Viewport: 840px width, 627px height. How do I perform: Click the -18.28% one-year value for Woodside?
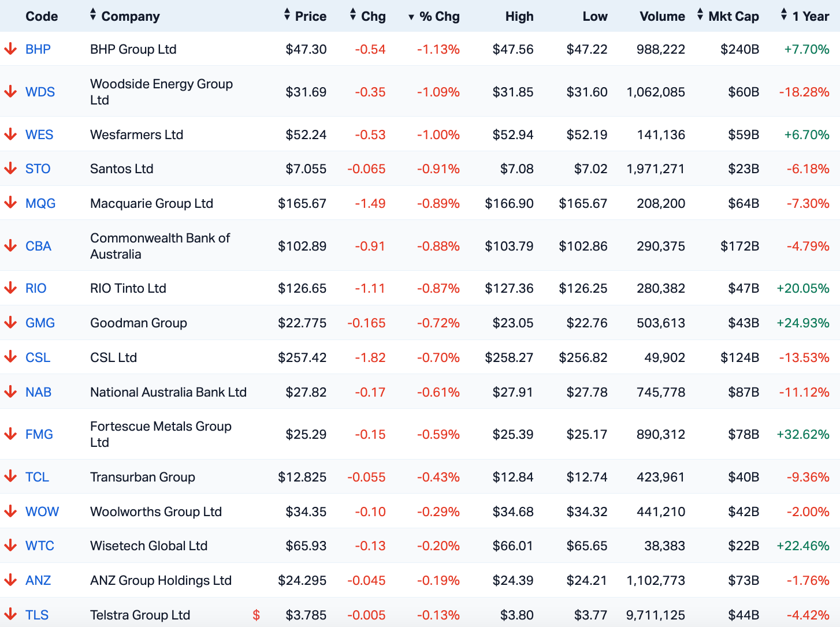click(x=804, y=92)
